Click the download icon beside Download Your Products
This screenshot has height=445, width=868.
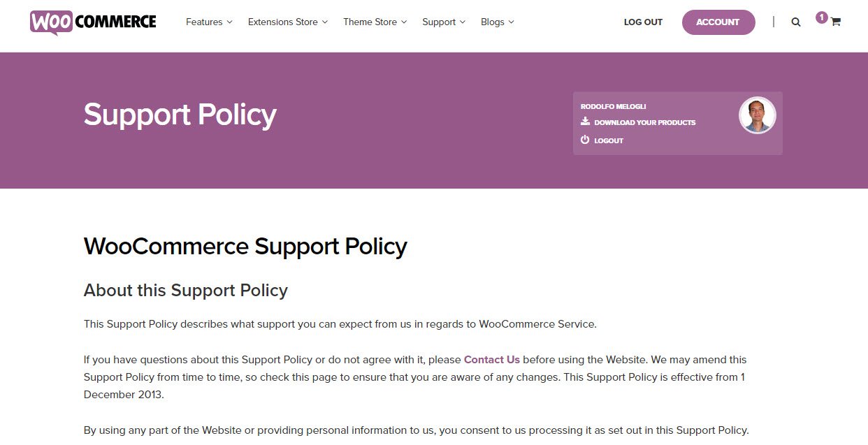click(x=585, y=122)
